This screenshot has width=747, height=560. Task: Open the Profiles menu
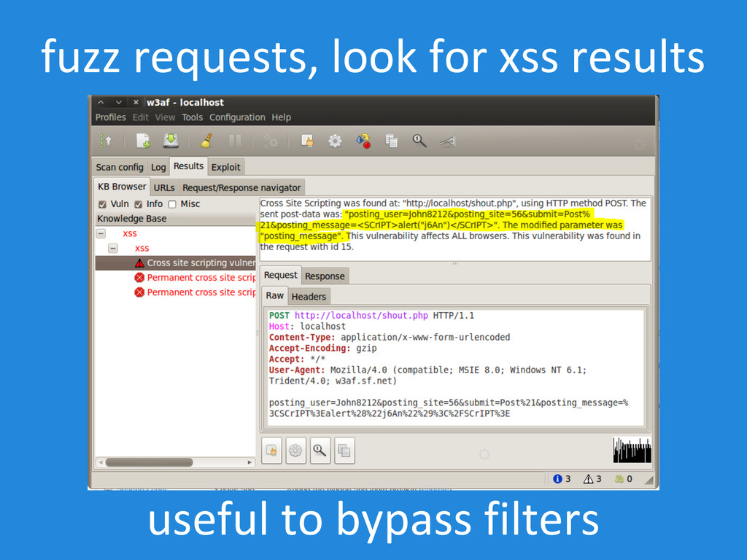pos(111,117)
